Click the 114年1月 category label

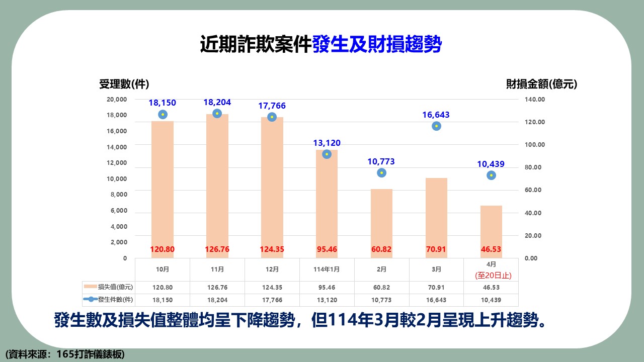(x=327, y=269)
